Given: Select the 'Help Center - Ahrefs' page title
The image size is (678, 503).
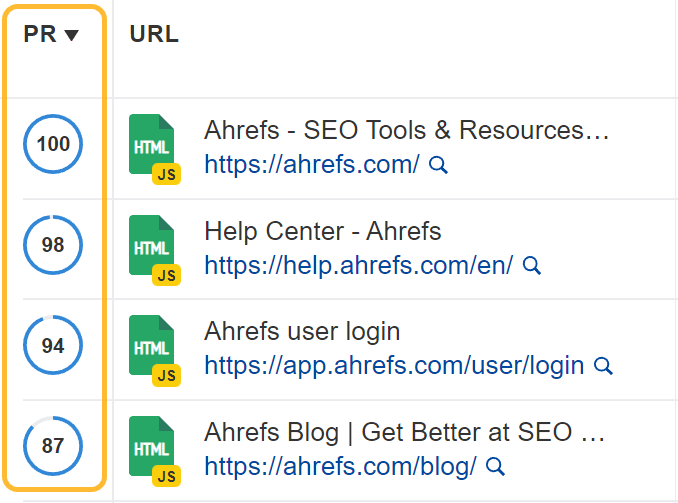Looking at the screenshot, I should 323,232.
